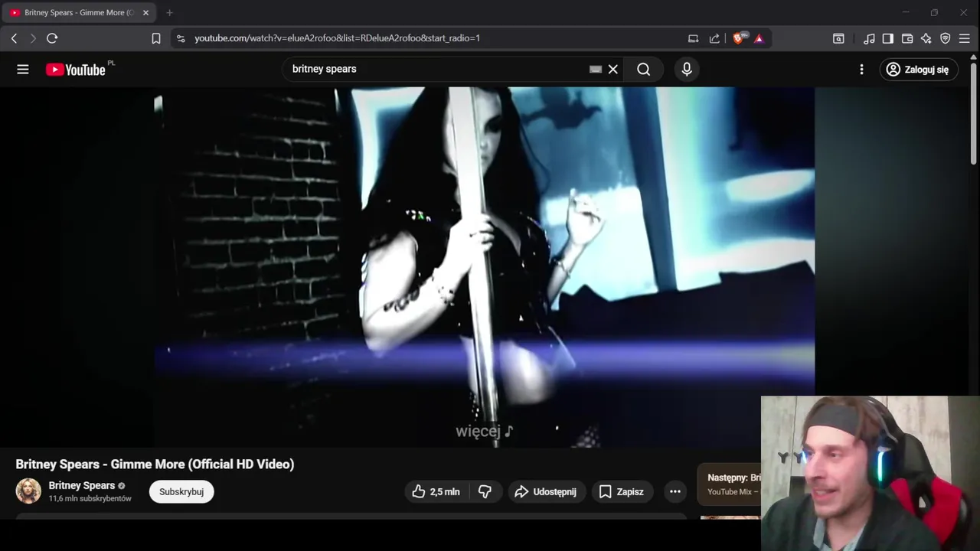This screenshot has height=551, width=980.
Task: Open the Britney Spears channel name link
Action: tap(82, 485)
